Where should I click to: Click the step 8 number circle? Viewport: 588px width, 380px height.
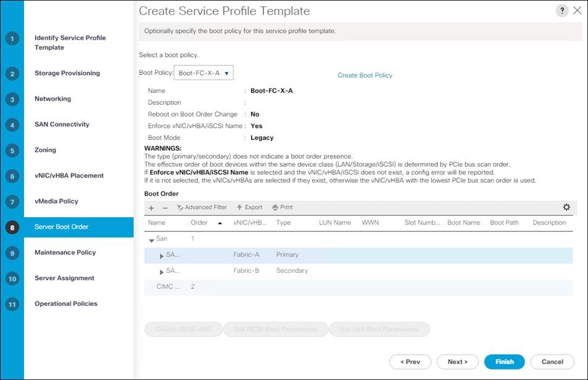click(12, 227)
